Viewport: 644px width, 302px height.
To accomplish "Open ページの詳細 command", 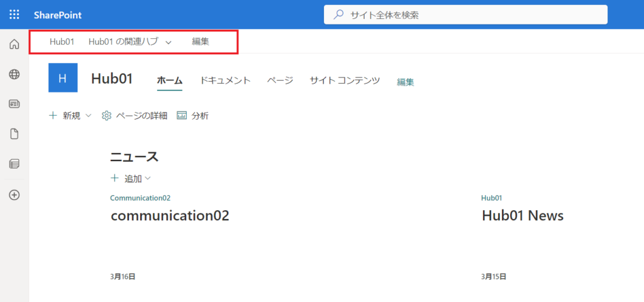I will tap(135, 116).
